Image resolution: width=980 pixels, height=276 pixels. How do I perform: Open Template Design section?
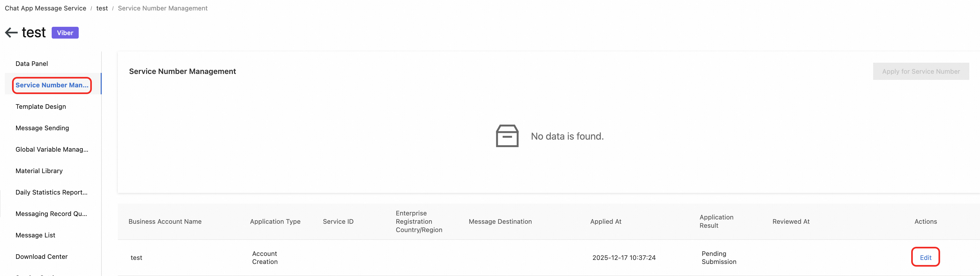click(41, 107)
